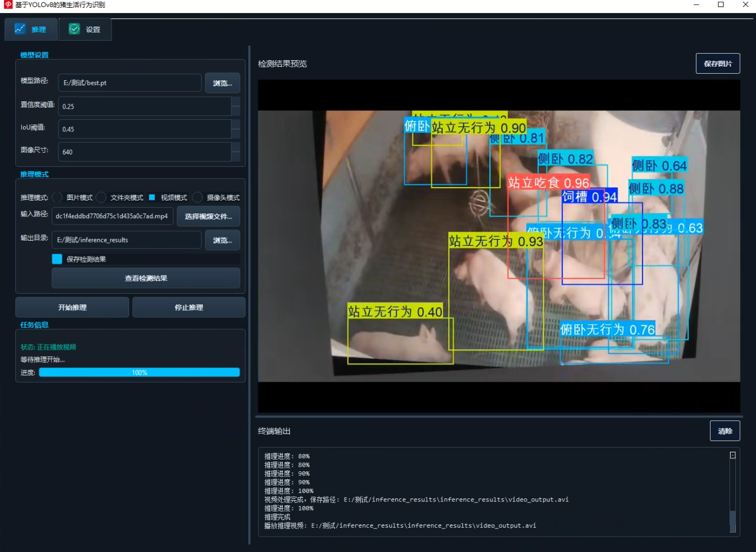Decrease IoU阈值 with the down arrow
756x552 pixels.
236,134
